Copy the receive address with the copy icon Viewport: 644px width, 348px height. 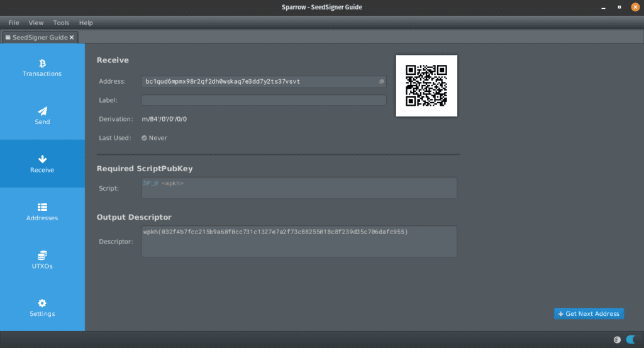[382, 81]
